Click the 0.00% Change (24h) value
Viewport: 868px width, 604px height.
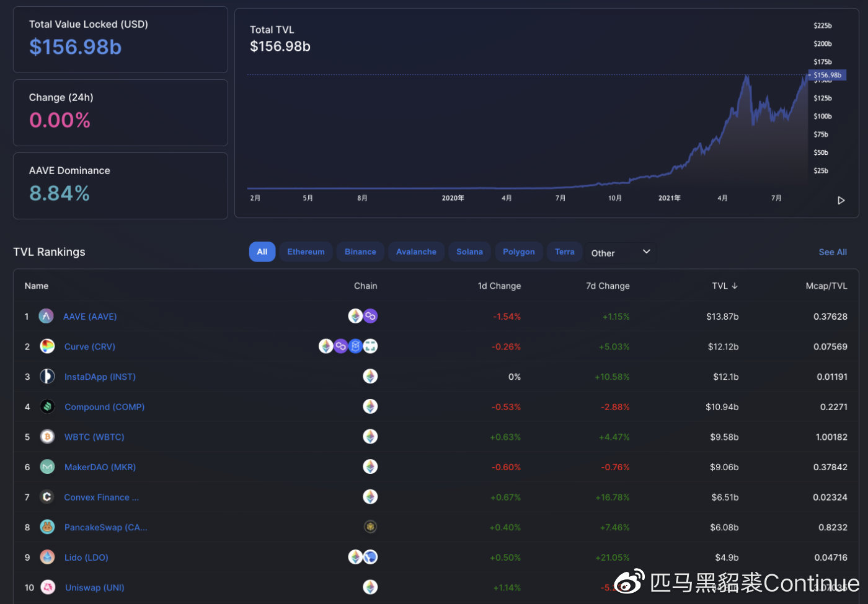(x=60, y=120)
